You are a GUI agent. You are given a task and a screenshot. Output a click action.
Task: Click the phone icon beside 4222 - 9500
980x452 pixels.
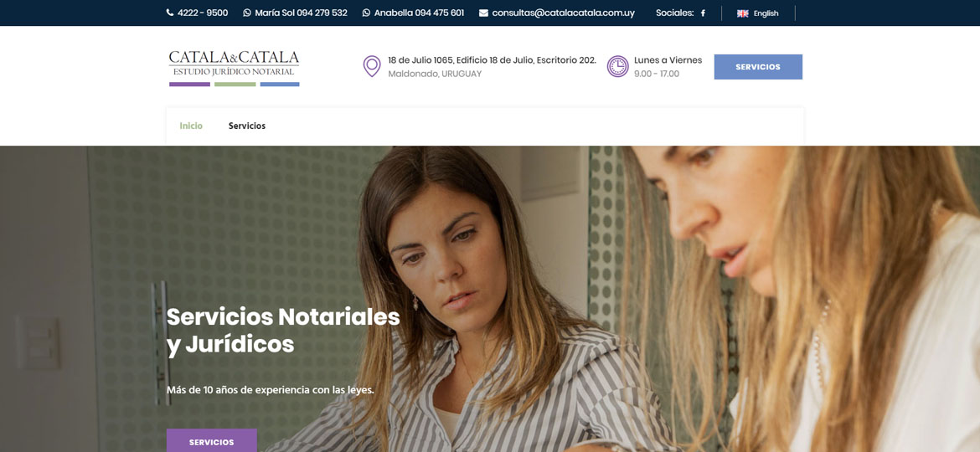coord(170,13)
